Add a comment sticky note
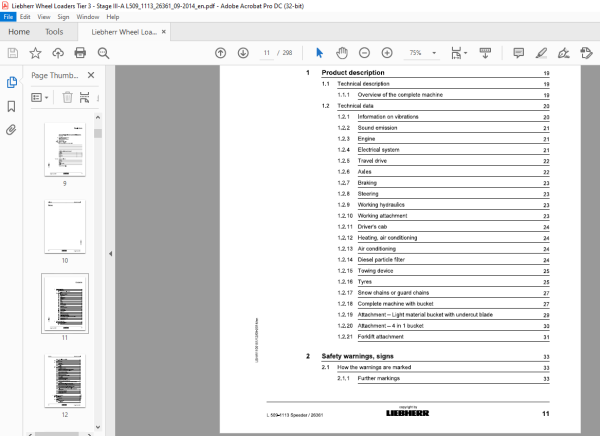600x436 pixels. [x=518, y=53]
